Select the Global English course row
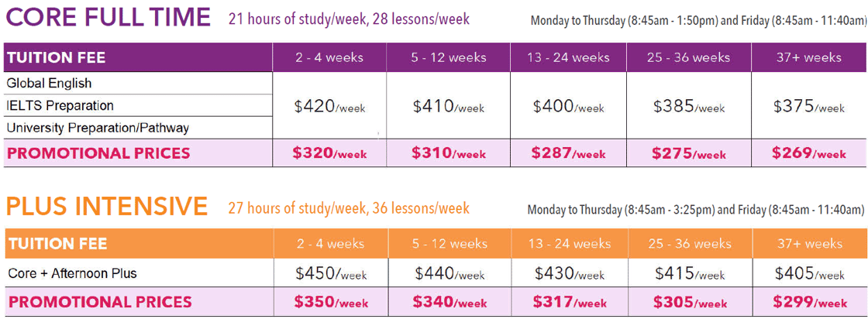 [49, 83]
